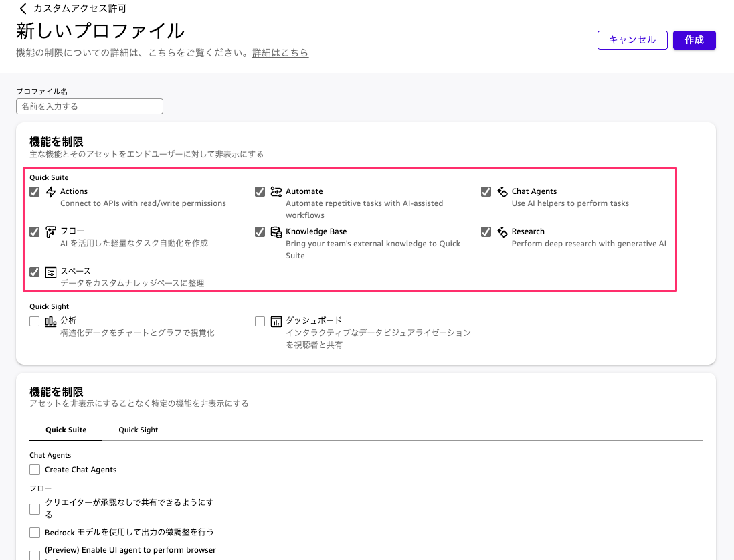Switch to the Quick Sight tab
This screenshot has height=560, width=734.
139,430
